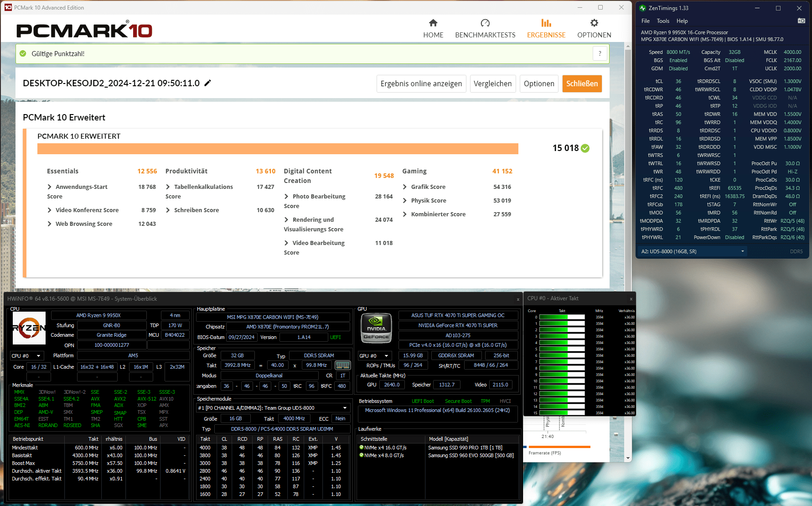Screen dimensions: 812x506
Task: Click ZenTimings title bar app icon
Action: point(643,8)
